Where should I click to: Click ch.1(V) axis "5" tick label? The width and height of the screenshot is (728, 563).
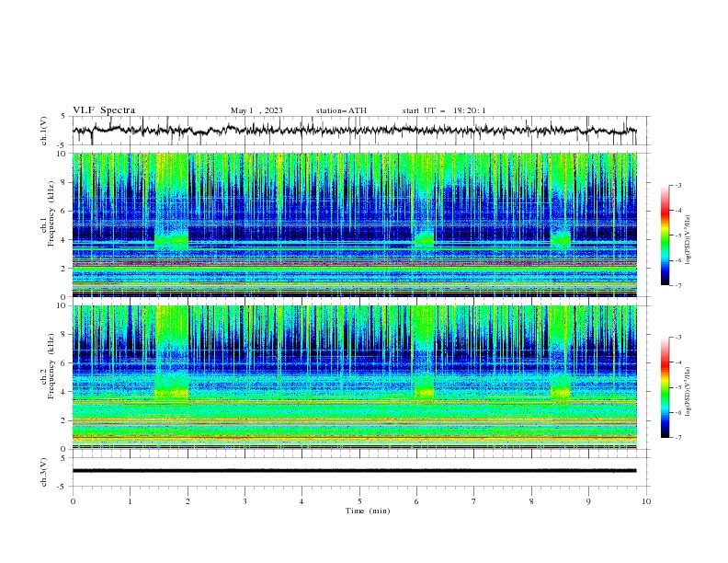point(63,117)
